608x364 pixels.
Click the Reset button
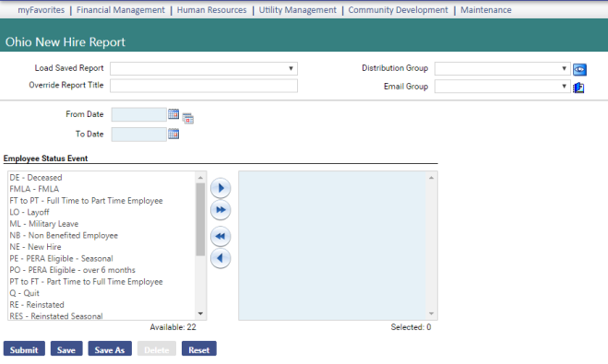(x=199, y=349)
